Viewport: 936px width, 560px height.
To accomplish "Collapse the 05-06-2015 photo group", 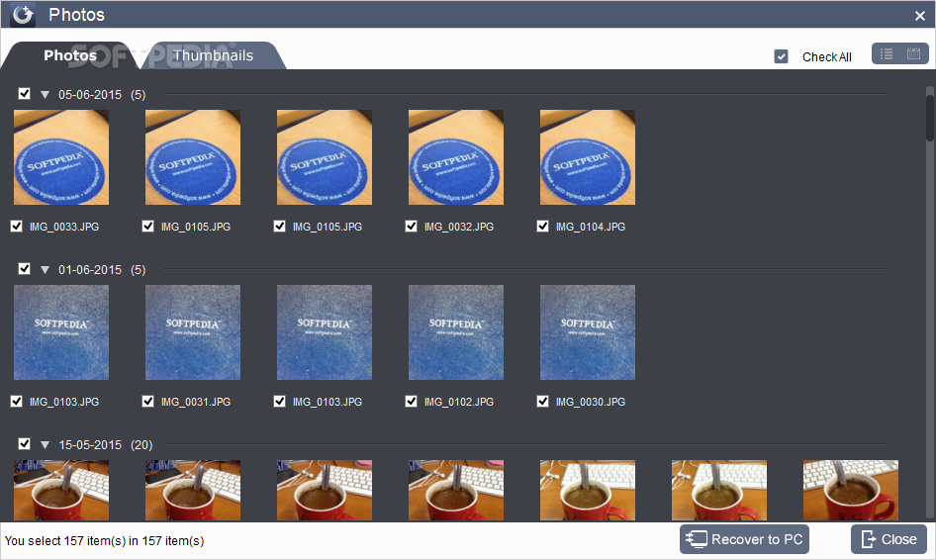I will tap(45, 95).
